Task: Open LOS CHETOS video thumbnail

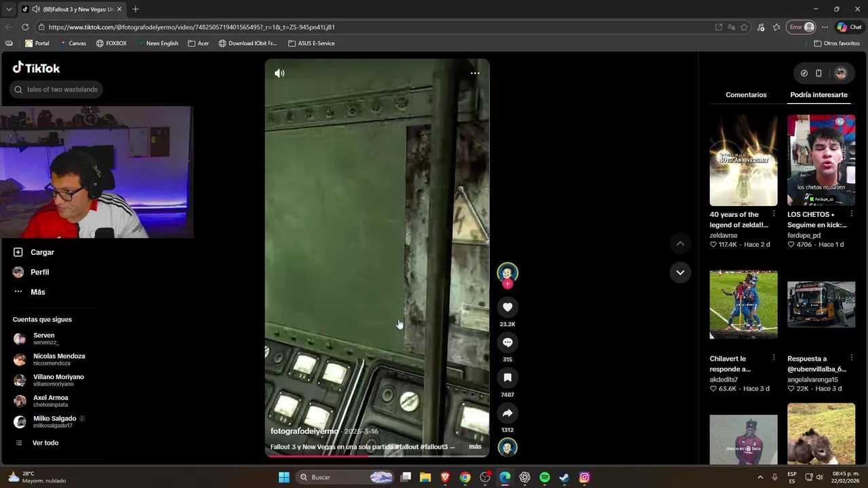Action: [821, 160]
